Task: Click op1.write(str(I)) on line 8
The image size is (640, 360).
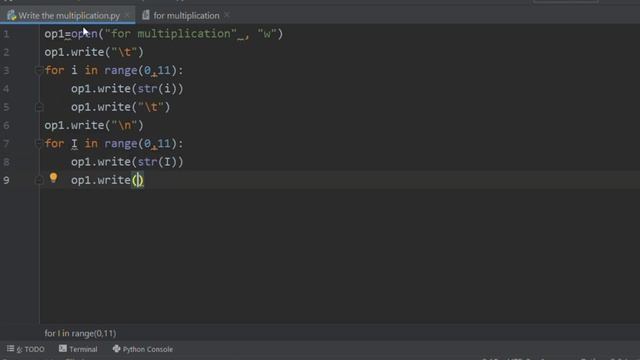Action: tap(127, 162)
